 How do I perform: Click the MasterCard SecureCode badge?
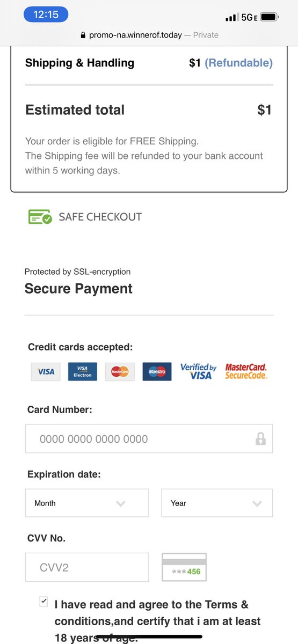pyautogui.click(x=246, y=371)
